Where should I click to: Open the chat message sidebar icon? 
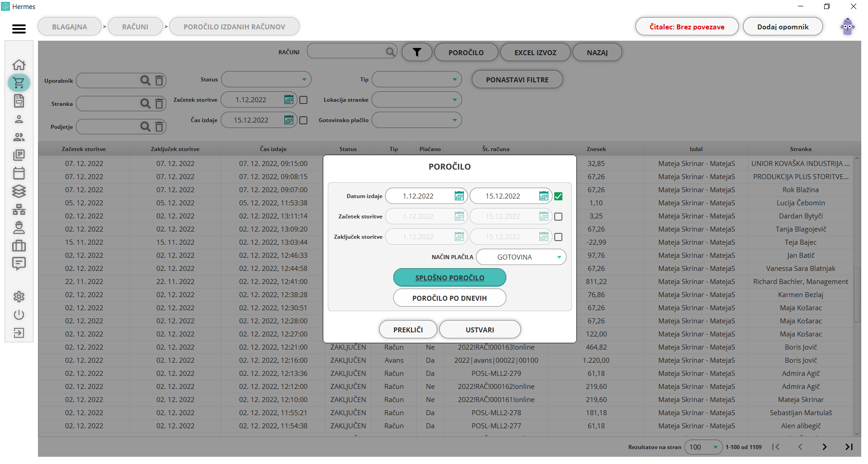[19, 264]
